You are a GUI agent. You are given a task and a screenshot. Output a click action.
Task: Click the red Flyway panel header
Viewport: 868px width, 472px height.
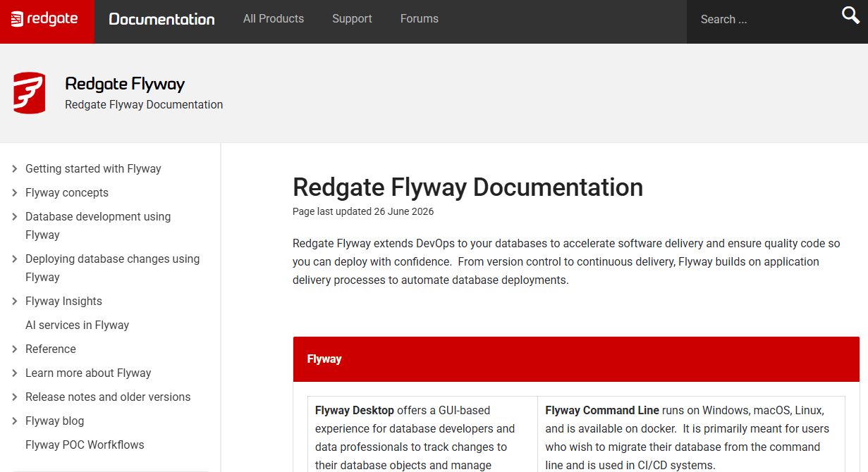[x=576, y=359]
